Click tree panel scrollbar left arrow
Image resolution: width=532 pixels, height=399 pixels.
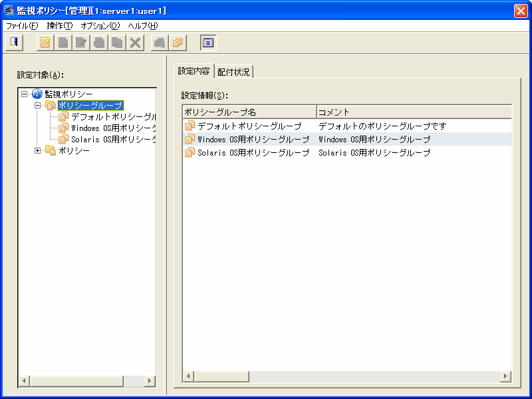tap(24, 380)
